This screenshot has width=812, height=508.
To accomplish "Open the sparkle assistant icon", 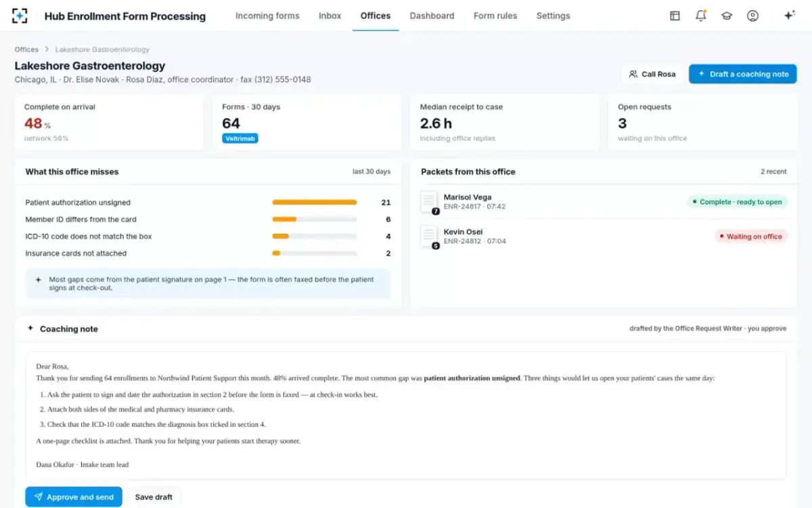I will point(789,16).
